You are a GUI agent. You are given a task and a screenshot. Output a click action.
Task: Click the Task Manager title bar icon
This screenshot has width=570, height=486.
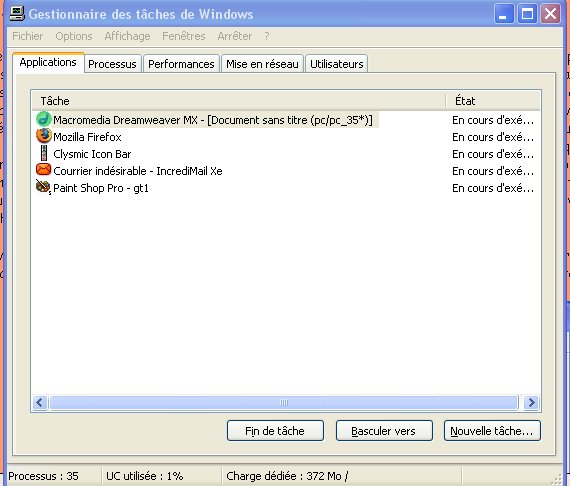pos(17,13)
